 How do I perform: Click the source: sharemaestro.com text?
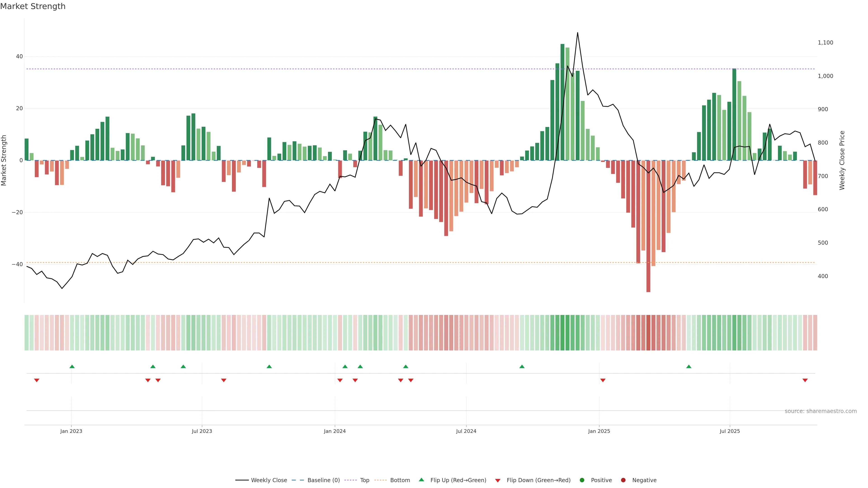pyautogui.click(x=821, y=411)
